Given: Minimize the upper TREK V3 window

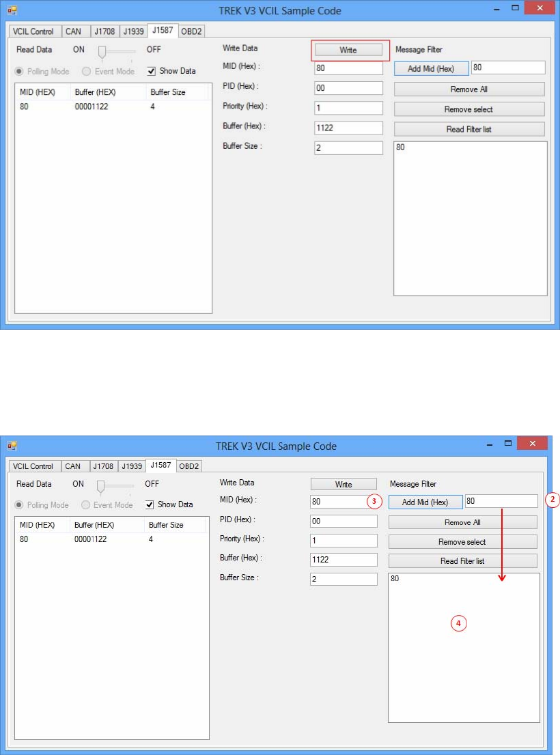Looking at the screenshot, I should point(496,8).
